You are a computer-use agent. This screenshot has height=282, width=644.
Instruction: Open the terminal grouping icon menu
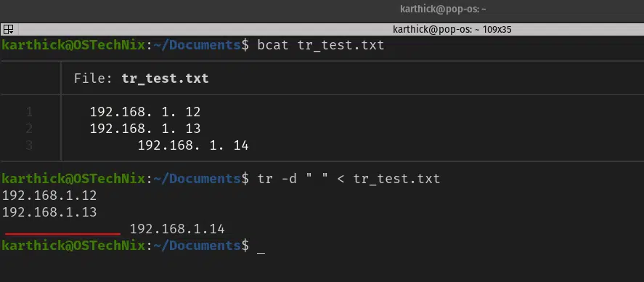click(8, 30)
